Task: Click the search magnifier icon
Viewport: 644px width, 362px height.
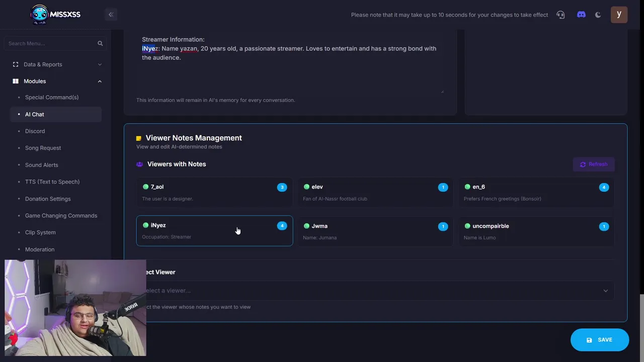Action: pyautogui.click(x=100, y=43)
